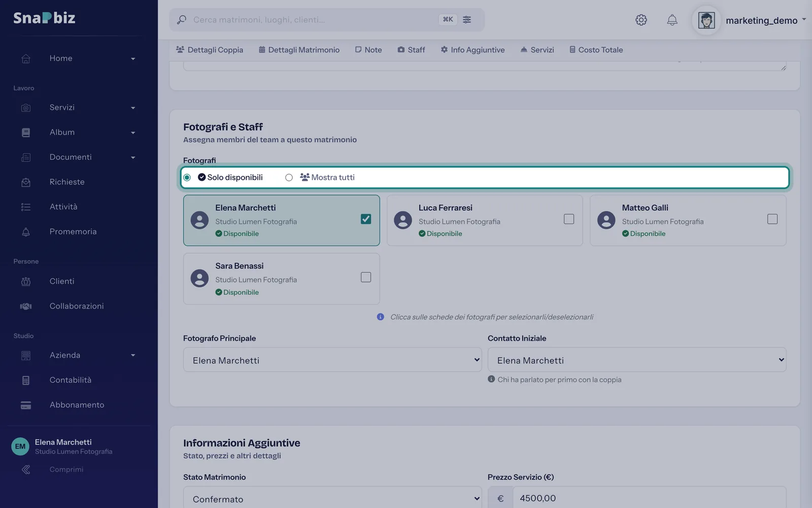Open the Stato Matrimonio dropdown

tap(332, 498)
